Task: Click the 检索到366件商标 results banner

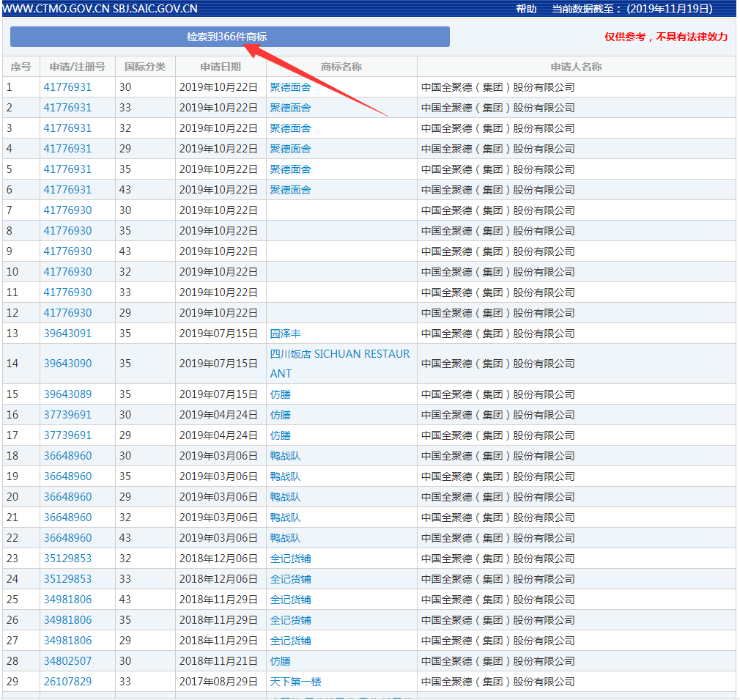Action: 230,37
